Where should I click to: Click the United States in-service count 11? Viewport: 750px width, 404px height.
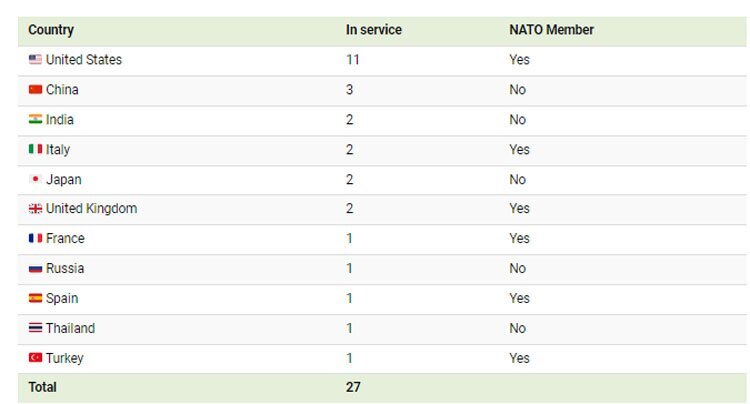click(352, 60)
